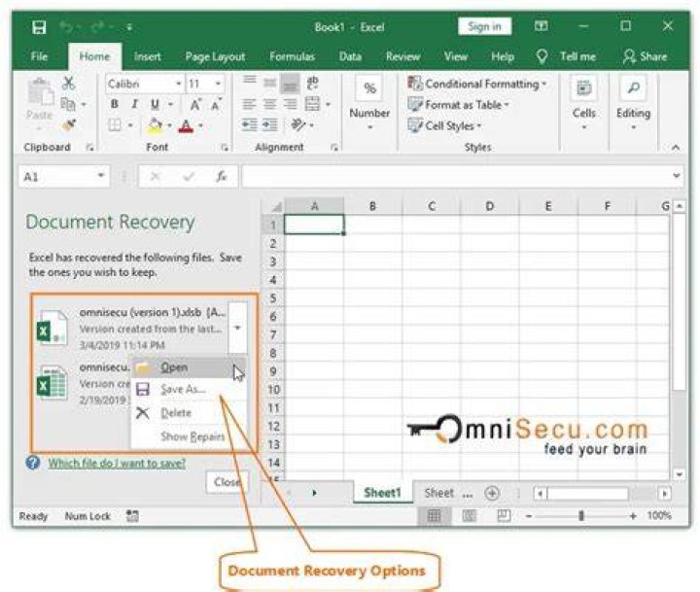This screenshot has width=700, height=592.
Task: Open the View tab
Action: (455, 56)
